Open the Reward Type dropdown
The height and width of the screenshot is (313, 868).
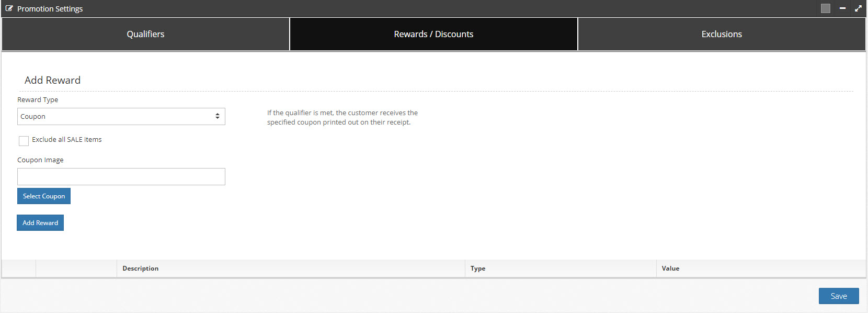click(121, 116)
